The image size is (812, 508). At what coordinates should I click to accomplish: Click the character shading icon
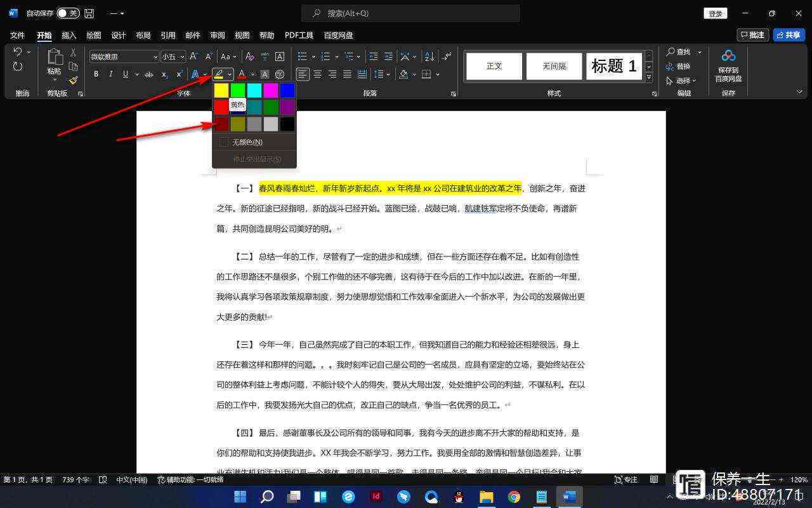pyautogui.click(x=265, y=74)
